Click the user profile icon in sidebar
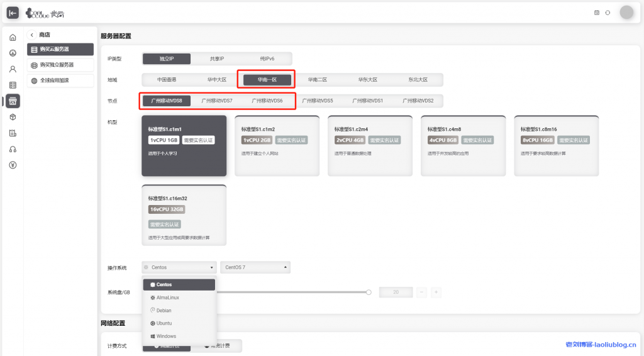644x356 pixels. coord(13,69)
